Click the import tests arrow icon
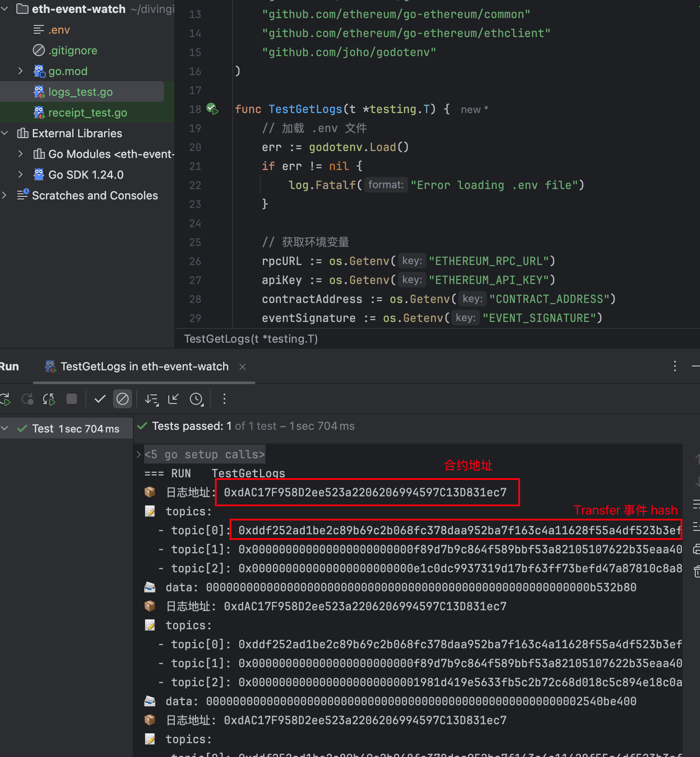The width and height of the screenshot is (700, 757). click(173, 399)
